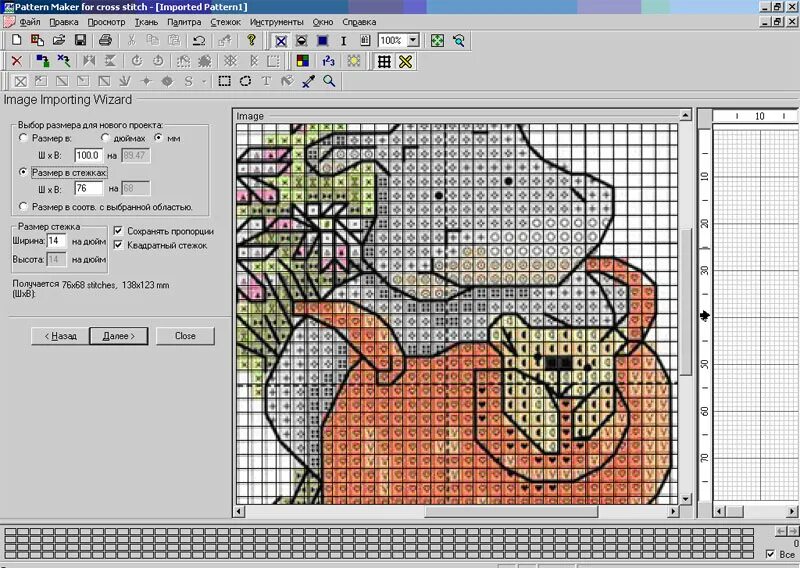This screenshot has width=800, height=568.
Task: Select the Text T tool
Action: [x=266, y=81]
